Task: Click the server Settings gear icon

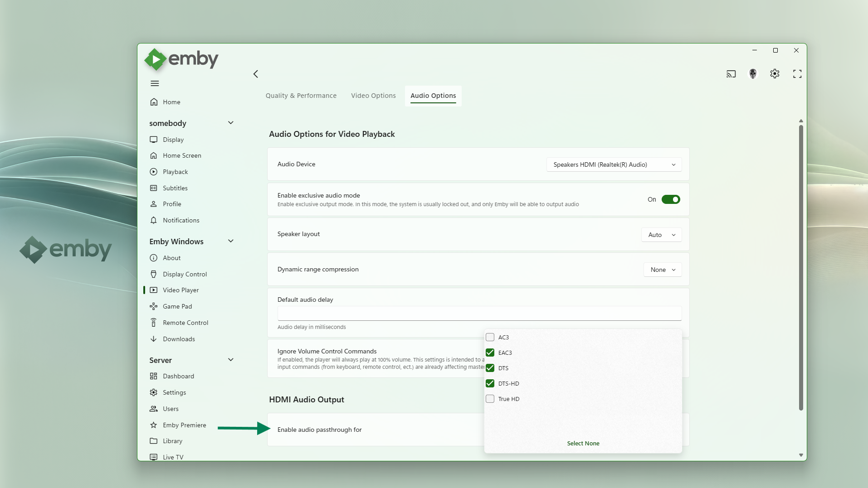Action: tap(154, 392)
